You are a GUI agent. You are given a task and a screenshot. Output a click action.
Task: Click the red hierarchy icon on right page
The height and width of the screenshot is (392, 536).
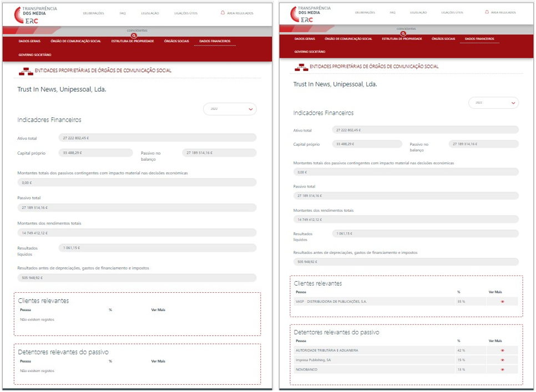301,67
